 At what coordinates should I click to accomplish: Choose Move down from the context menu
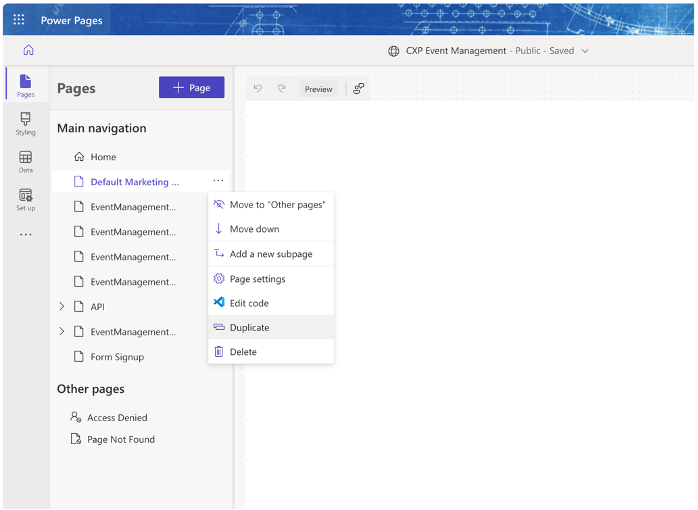click(x=271, y=229)
